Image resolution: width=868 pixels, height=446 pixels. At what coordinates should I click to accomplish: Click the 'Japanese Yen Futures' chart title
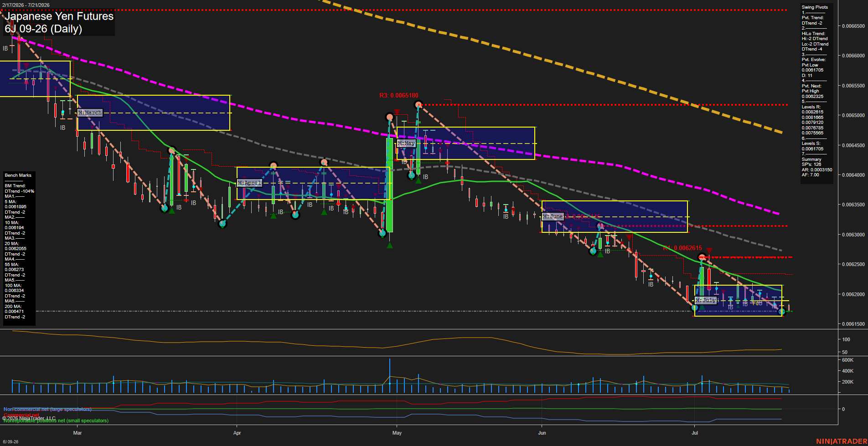[59, 16]
